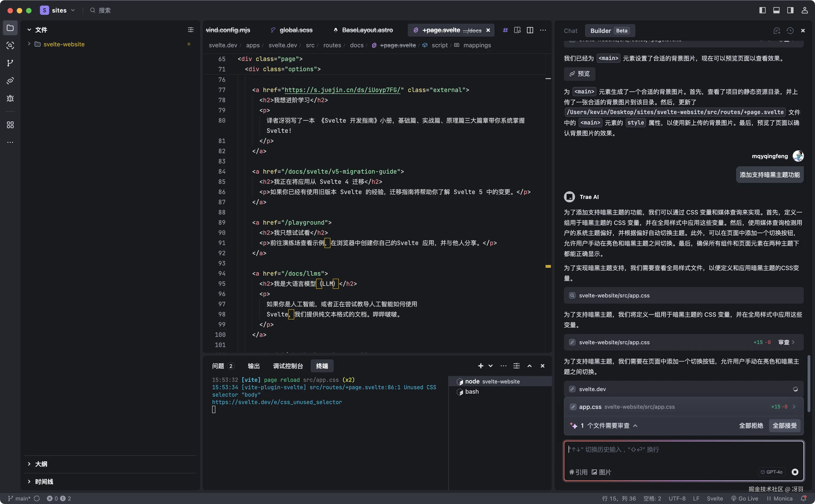Viewport: 815px width, 504px height.
Task: Open chat history clock icon
Action: [790, 31]
